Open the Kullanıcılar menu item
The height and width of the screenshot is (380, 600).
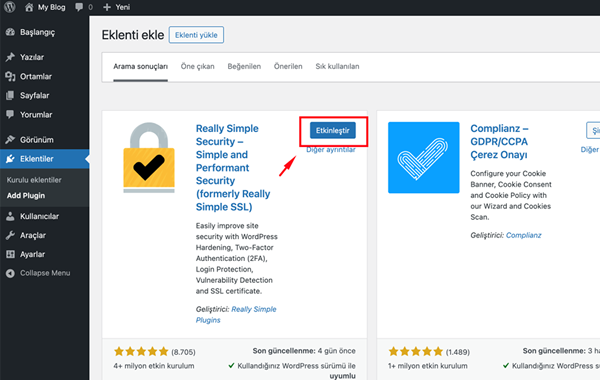(39, 216)
